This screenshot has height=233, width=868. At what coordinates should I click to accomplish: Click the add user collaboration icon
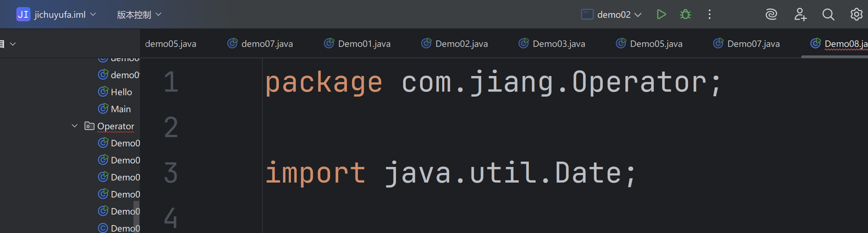pyautogui.click(x=800, y=15)
